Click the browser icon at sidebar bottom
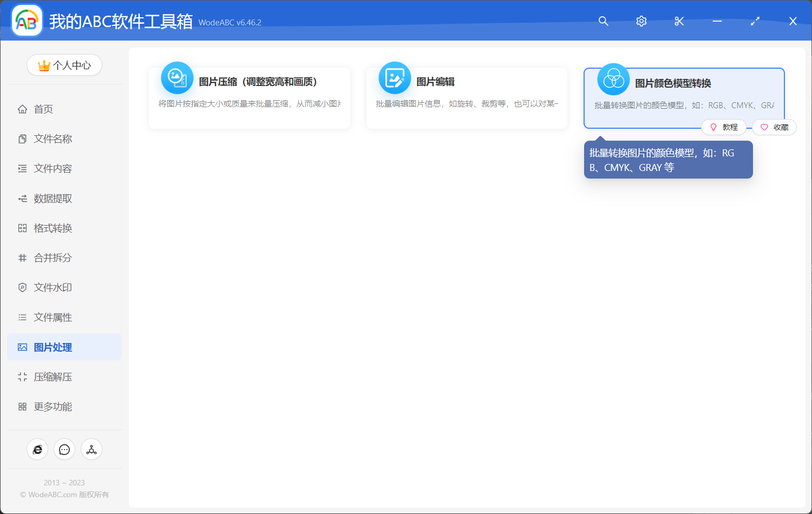The width and height of the screenshot is (812, 514). 37,449
